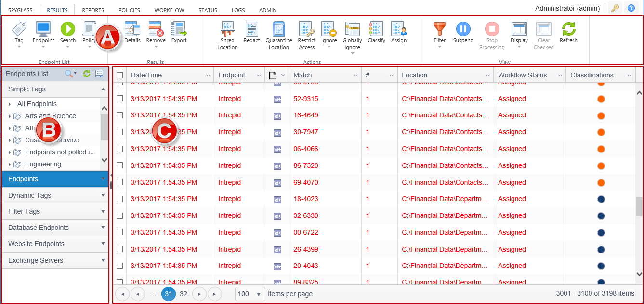Image resolution: width=644 pixels, height=304 pixels.
Task: Toggle the select-all checkbox in header
Action: tap(120, 75)
